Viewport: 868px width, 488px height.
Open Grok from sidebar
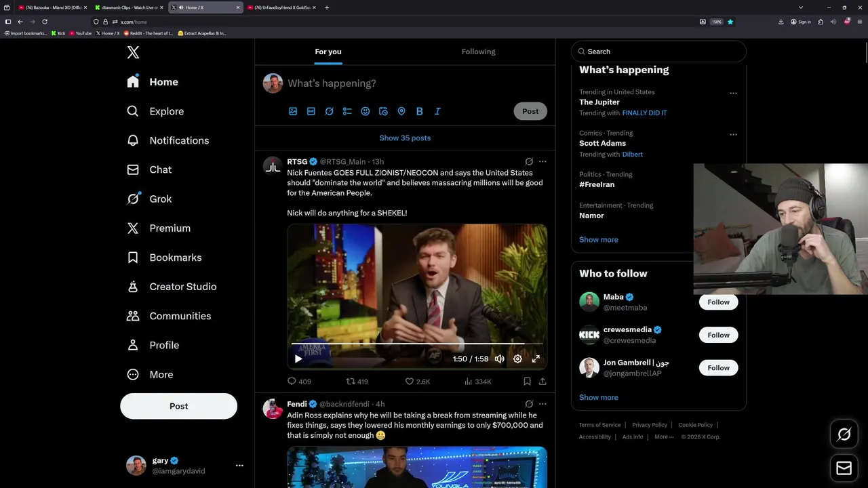tap(149, 199)
